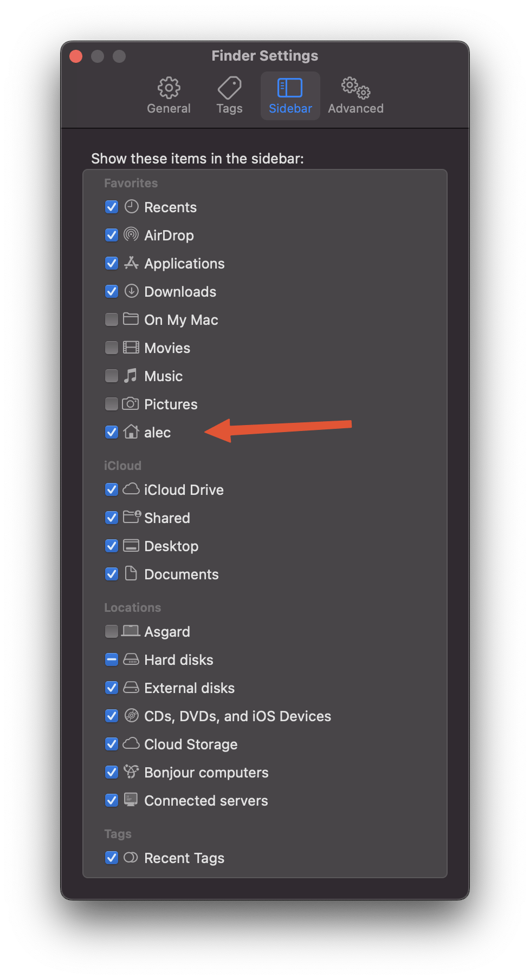The image size is (530, 980).
Task: Click the Connected servers icon
Action: point(131,800)
